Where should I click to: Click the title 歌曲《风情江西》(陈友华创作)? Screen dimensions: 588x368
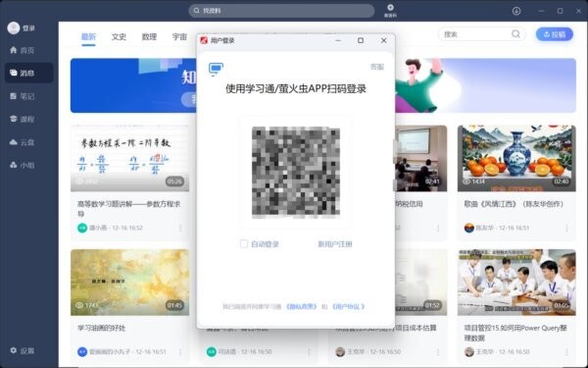[514, 204]
